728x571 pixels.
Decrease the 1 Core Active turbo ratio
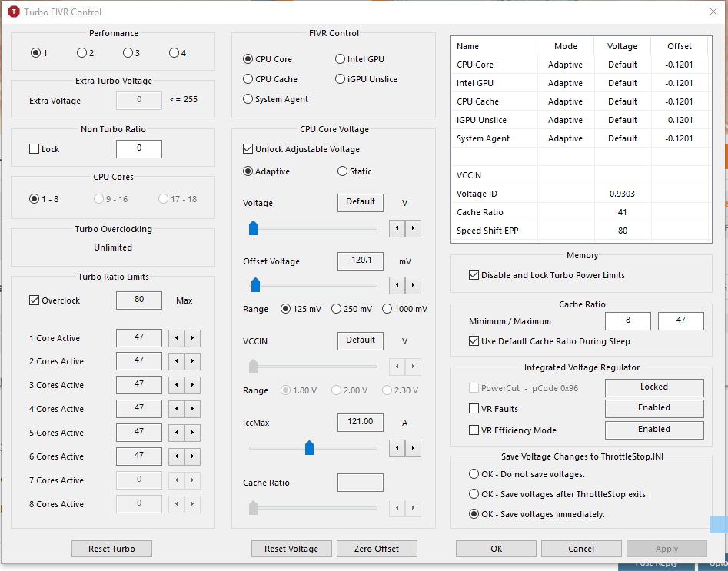(x=177, y=338)
